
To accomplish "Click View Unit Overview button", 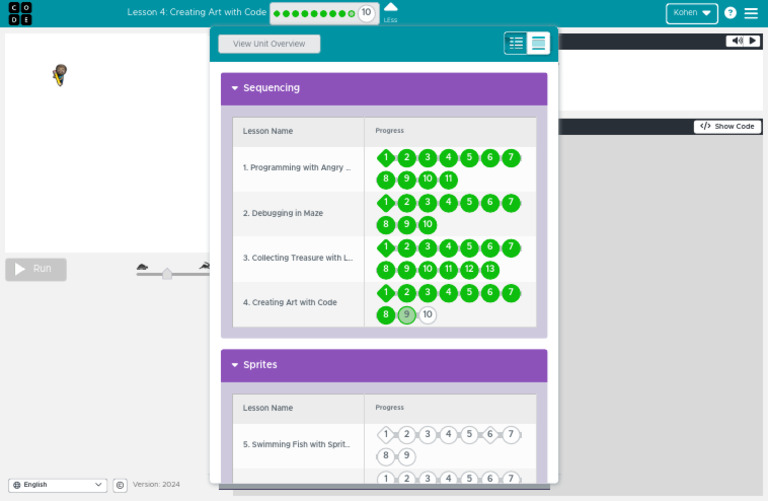I will click(x=269, y=44).
